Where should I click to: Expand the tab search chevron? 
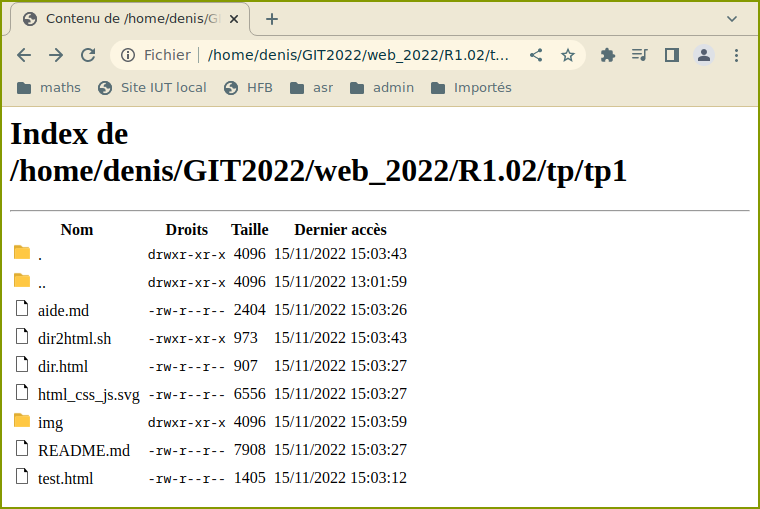[x=731, y=19]
